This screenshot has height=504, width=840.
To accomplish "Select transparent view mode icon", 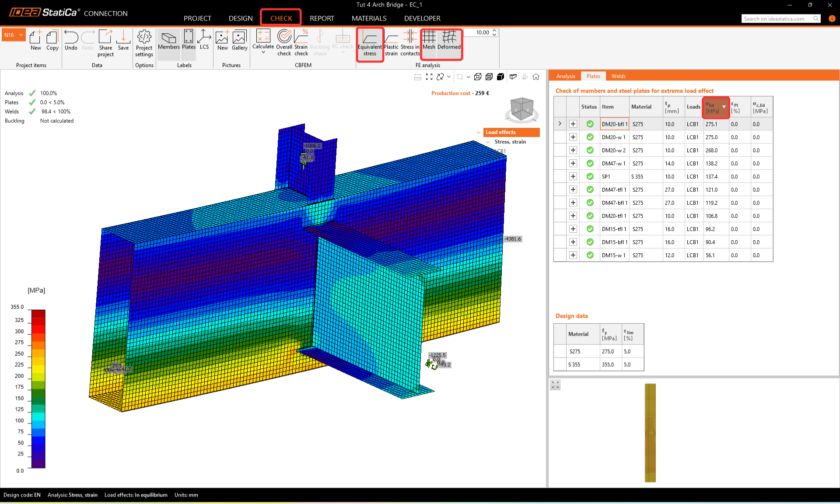I will pyautogui.click(x=489, y=77).
